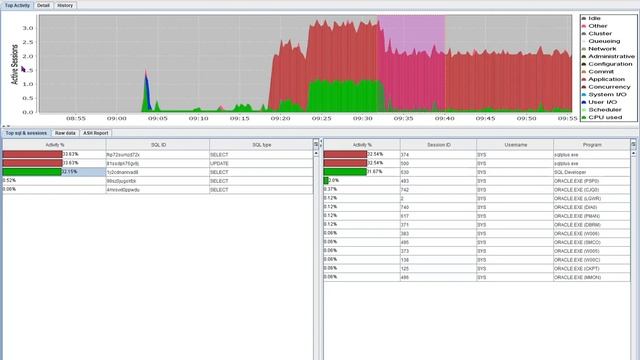
Task: Click session ID 138 cell
Action: [x=438, y=260]
